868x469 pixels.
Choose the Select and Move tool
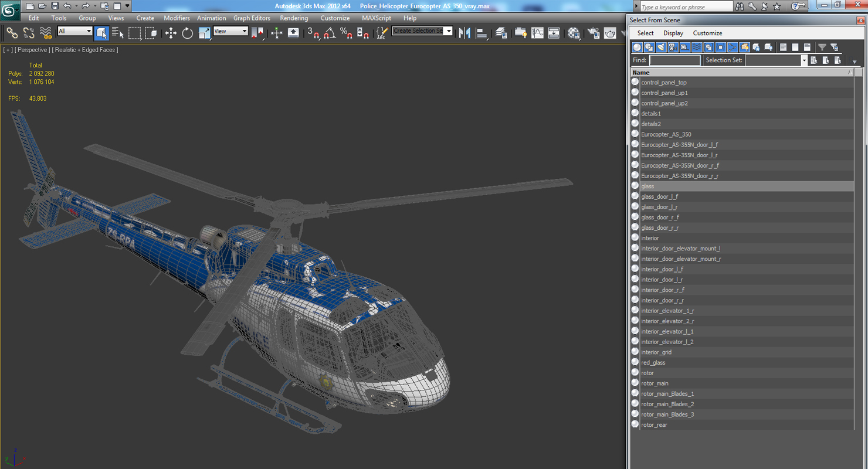pyautogui.click(x=171, y=33)
